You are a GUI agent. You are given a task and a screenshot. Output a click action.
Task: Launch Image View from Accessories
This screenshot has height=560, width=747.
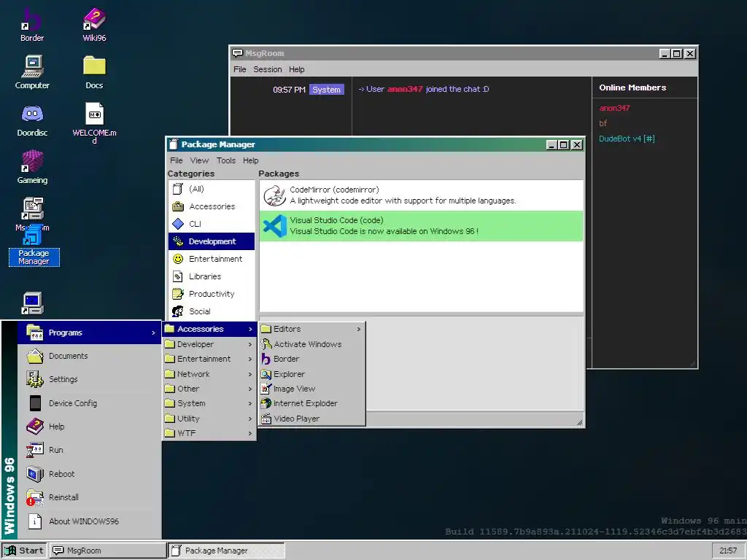pos(312,389)
